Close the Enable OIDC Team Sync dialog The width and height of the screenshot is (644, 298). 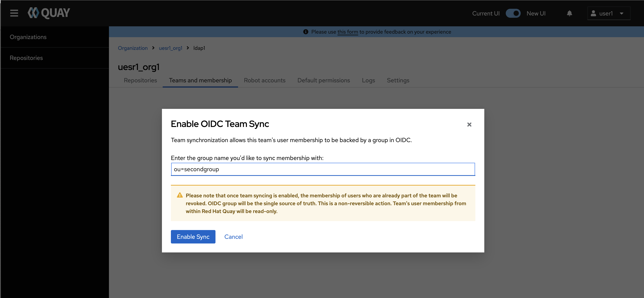[x=469, y=125]
